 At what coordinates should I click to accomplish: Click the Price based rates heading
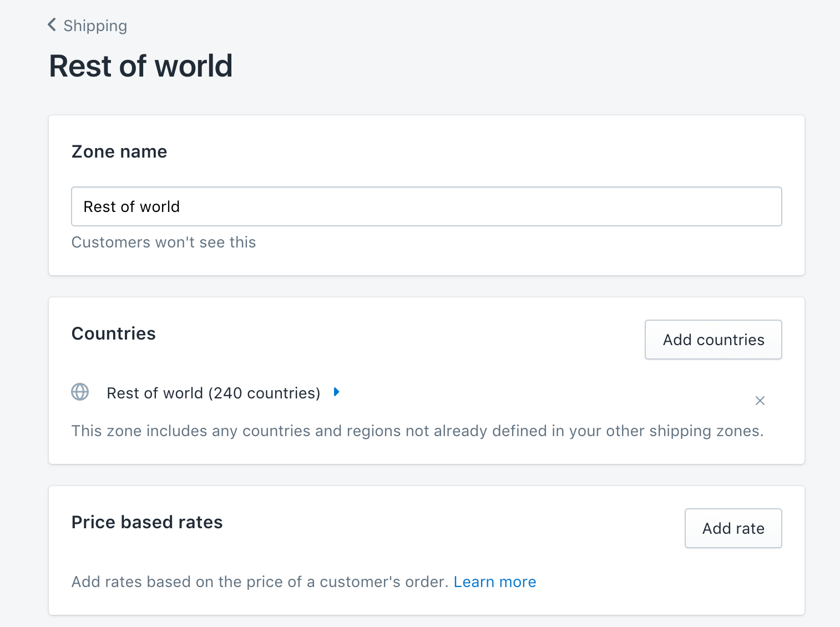147,522
